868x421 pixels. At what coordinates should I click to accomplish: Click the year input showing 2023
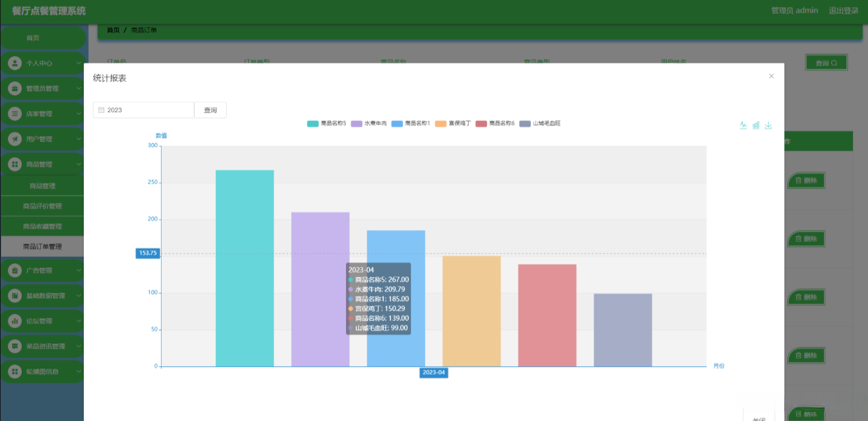[143, 110]
